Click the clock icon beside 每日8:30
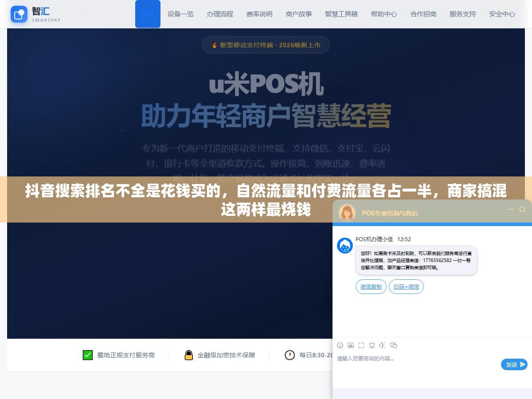This screenshot has width=532, height=399. [290, 355]
